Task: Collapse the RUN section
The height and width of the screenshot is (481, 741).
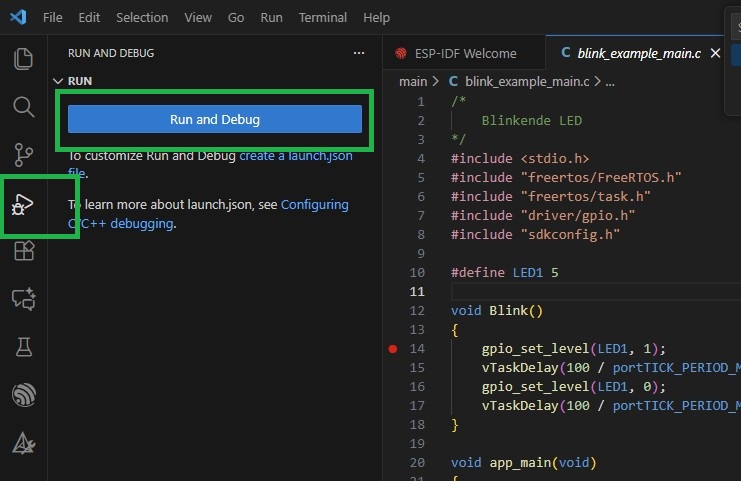Action: 80,82
